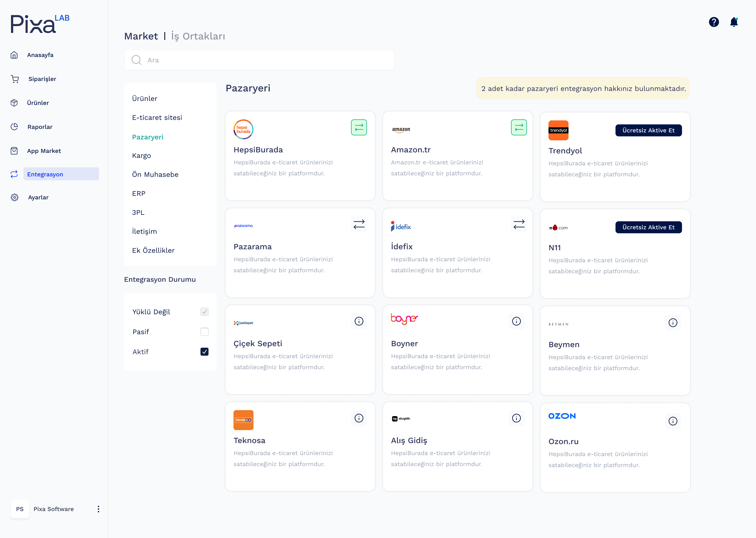Click Ücretsiz Aktive Et on N11
Screen dimensions: 756x538
pos(648,227)
